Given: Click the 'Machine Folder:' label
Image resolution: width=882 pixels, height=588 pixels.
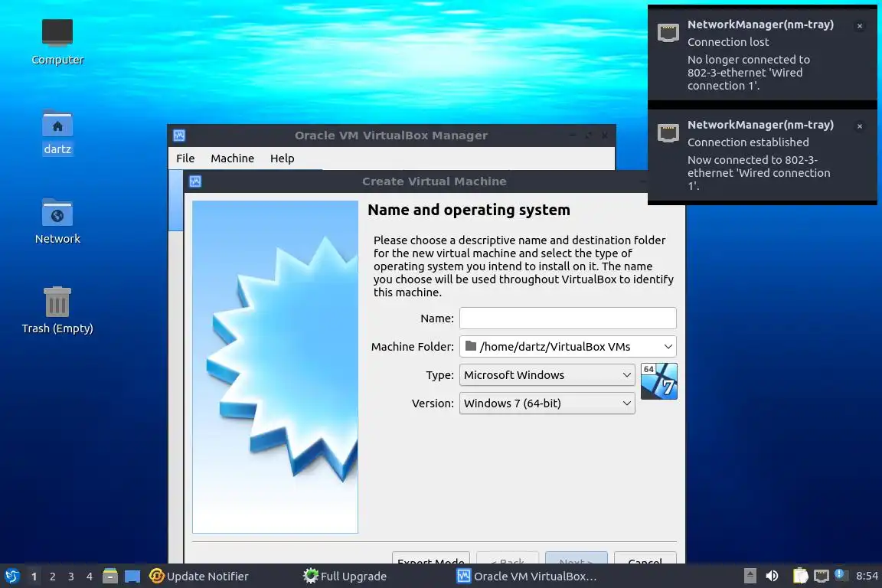Looking at the screenshot, I should (x=413, y=347).
